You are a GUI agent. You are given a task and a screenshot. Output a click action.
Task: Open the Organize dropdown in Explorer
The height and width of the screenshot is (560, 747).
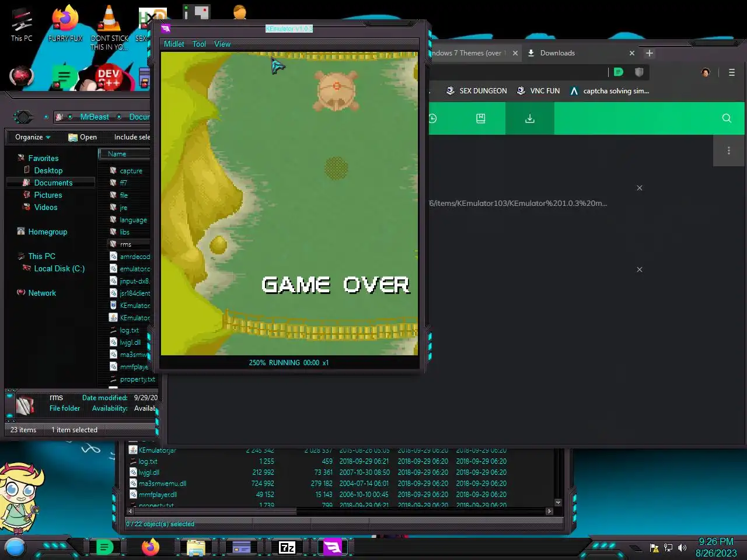(33, 137)
